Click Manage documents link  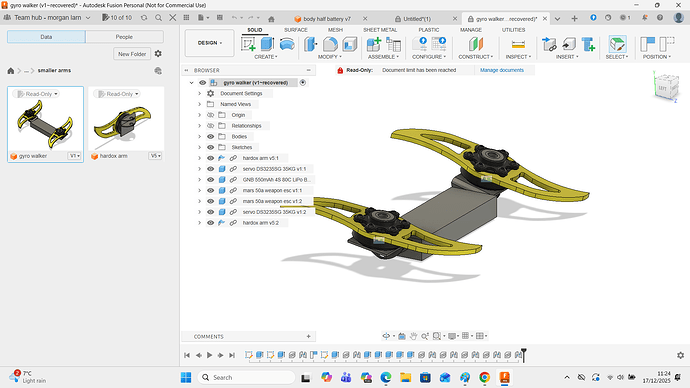click(502, 70)
